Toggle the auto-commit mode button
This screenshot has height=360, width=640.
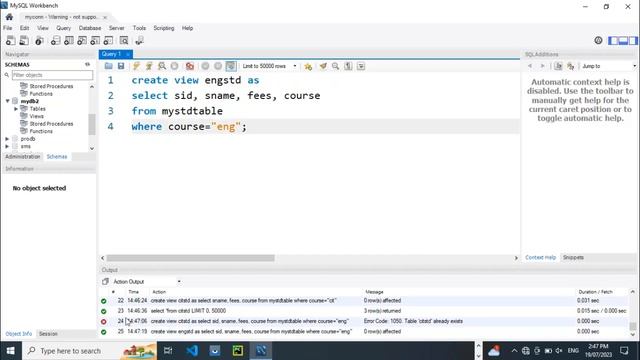(x=231, y=66)
